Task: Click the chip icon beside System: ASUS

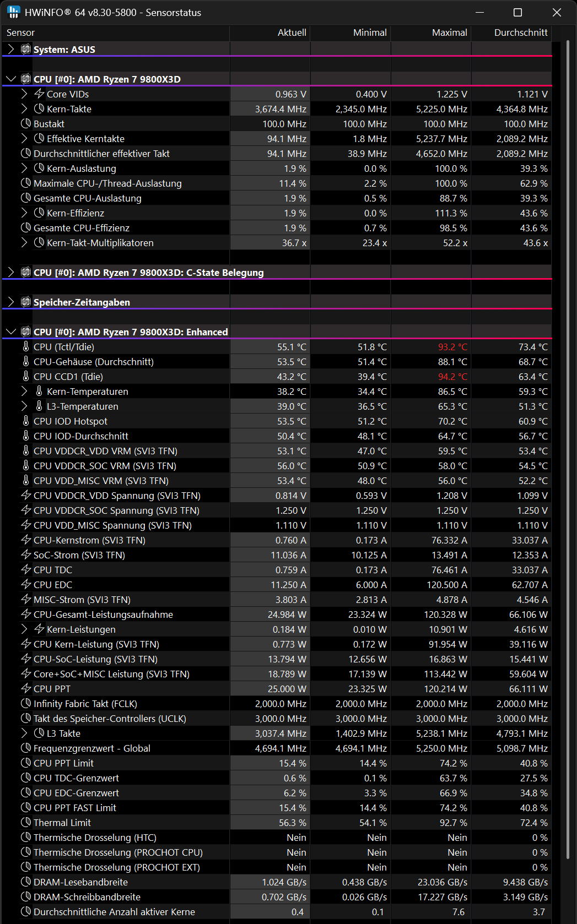Action: (x=26, y=50)
